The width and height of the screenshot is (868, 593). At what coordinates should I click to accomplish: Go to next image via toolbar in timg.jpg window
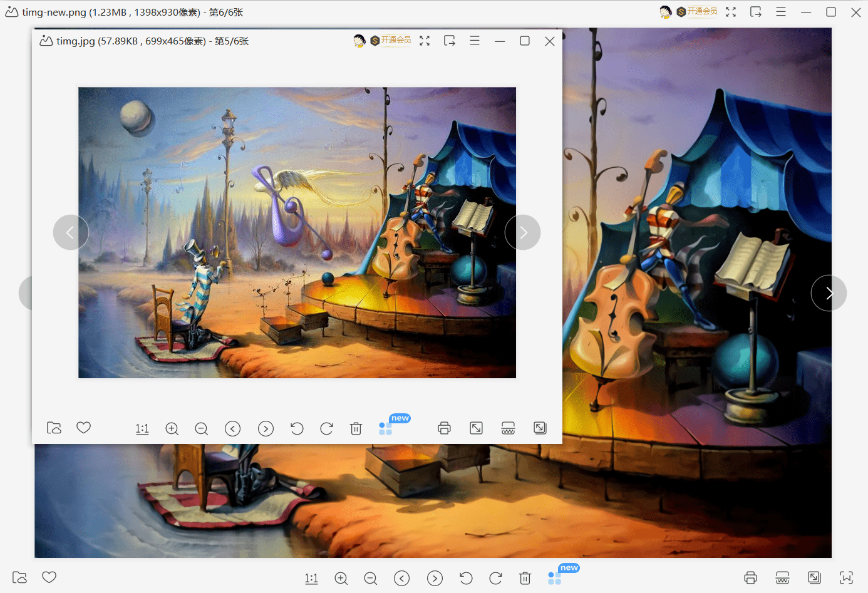pos(266,429)
